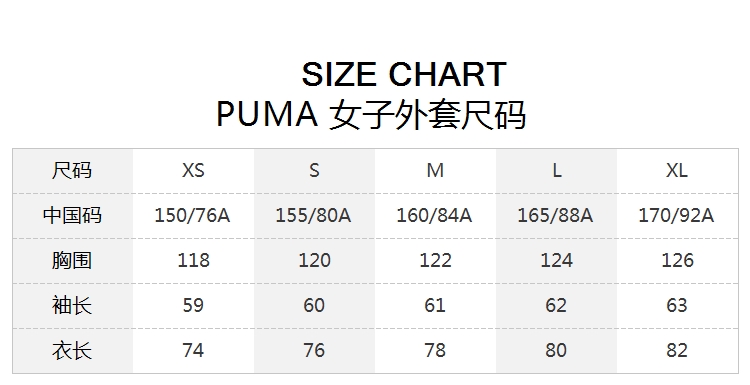The width and height of the screenshot is (750, 385).
Task: Select the PUMA 女子外套尺码 heading
Action: tap(371, 115)
